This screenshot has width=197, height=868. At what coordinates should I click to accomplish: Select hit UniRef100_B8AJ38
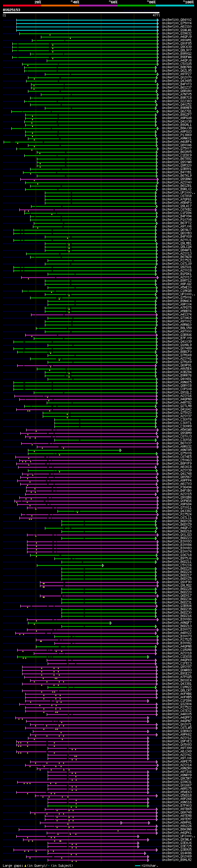click(x=177, y=128)
